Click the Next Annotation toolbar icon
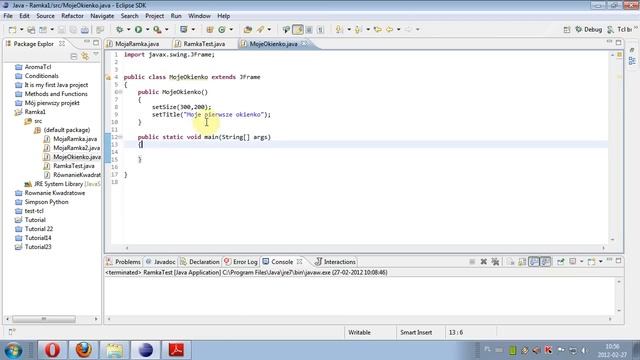The width and height of the screenshot is (640, 360). coord(339,29)
